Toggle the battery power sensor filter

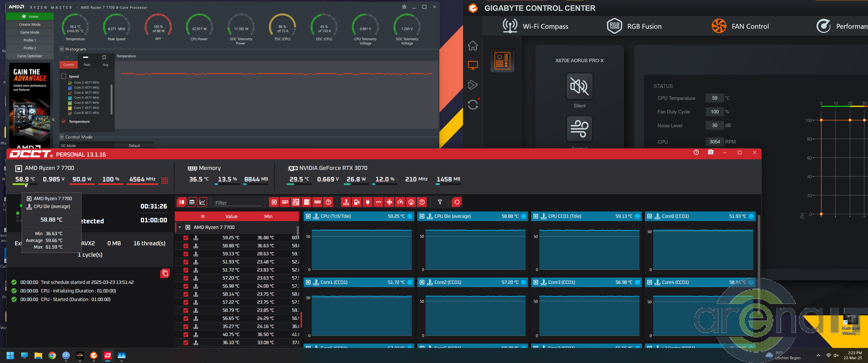point(357,202)
